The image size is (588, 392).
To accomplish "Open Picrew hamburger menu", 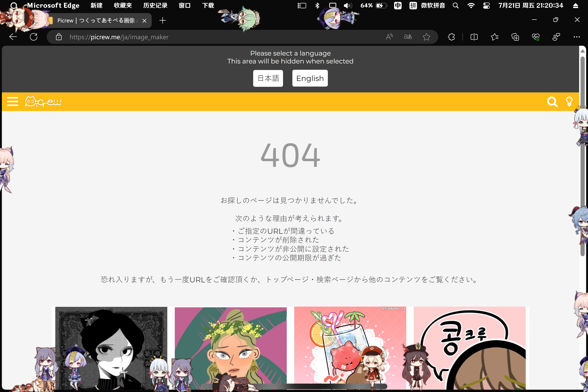I will (13, 101).
